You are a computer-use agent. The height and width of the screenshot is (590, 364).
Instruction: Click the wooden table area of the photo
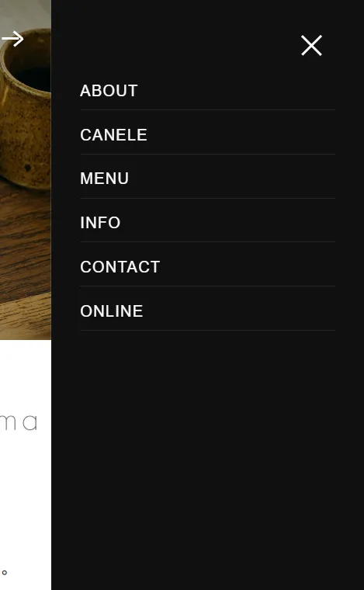25,263
